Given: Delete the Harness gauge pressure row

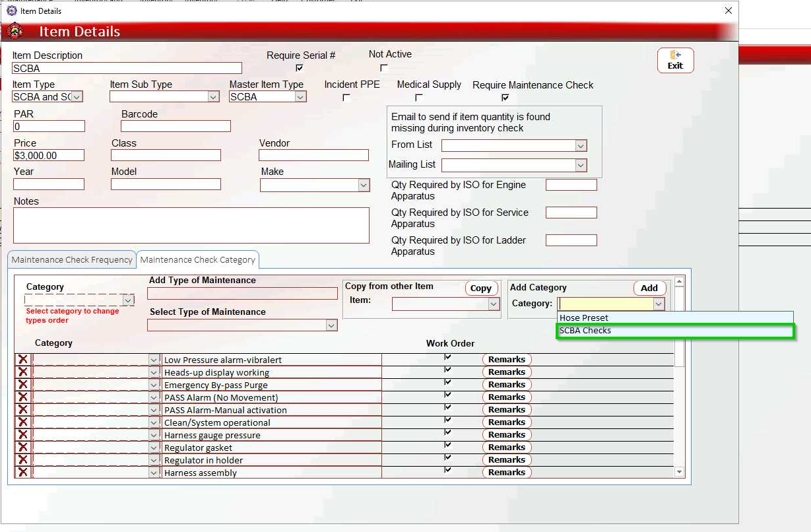Looking at the screenshot, I should point(23,435).
